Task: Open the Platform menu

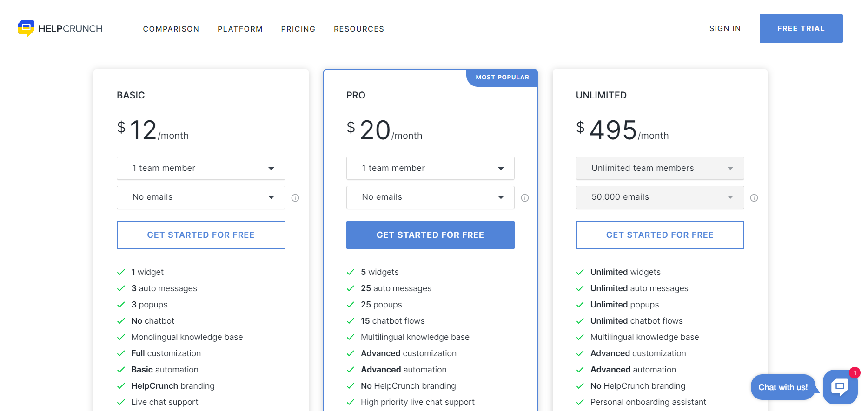Action: point(240,29)
